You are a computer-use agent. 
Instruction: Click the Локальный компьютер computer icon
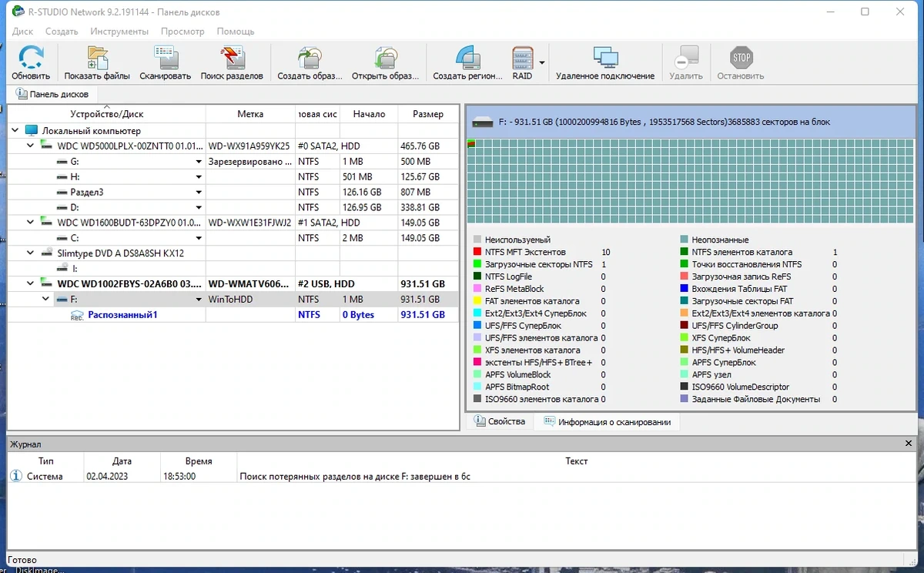click(x=32, y=131)
